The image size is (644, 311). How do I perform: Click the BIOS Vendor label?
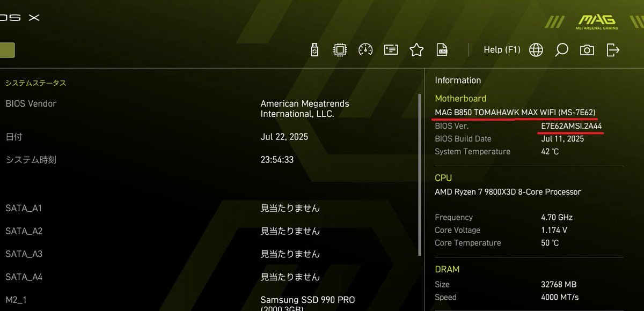point(31,103)
